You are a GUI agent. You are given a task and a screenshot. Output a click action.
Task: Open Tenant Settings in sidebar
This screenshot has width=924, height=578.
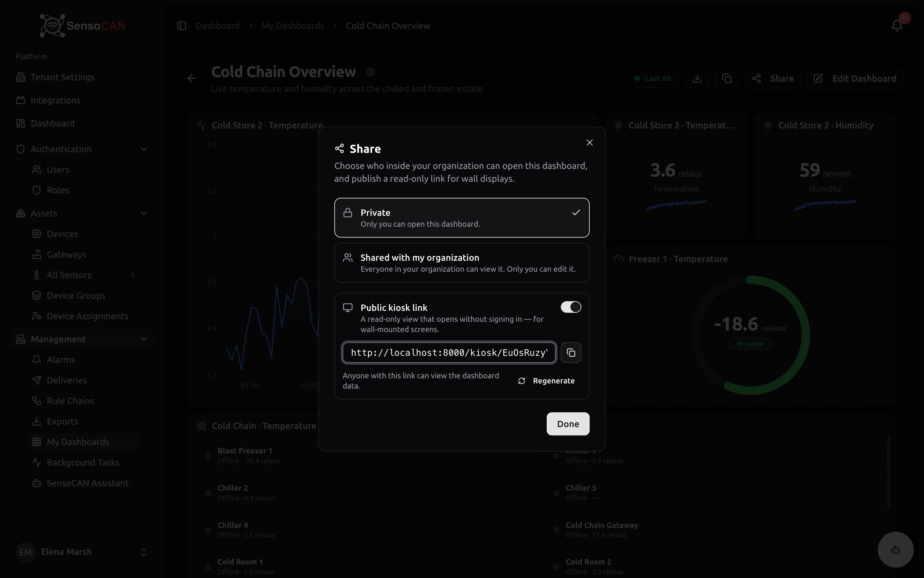pyautogui.click(x=82, y=77)
